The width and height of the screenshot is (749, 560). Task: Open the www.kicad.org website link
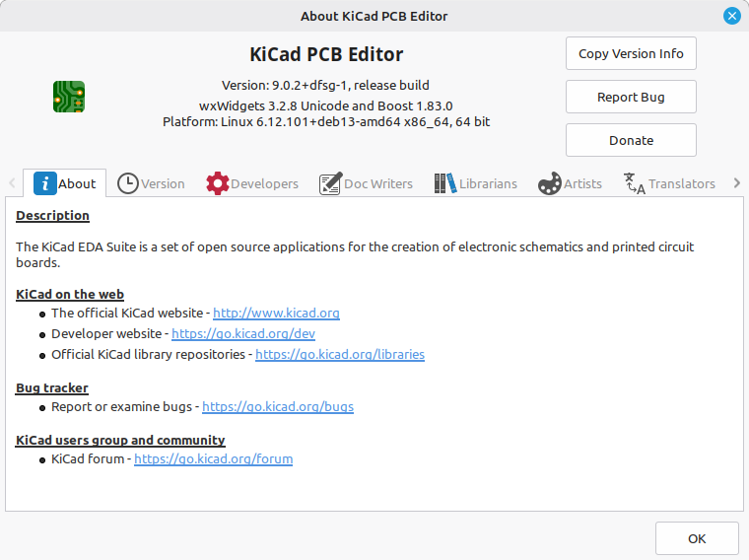tap(276, 313)
